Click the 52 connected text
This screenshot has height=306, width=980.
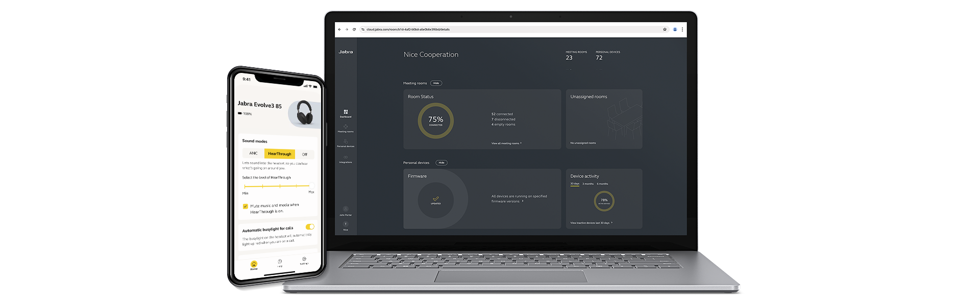(x=502, y=114)
